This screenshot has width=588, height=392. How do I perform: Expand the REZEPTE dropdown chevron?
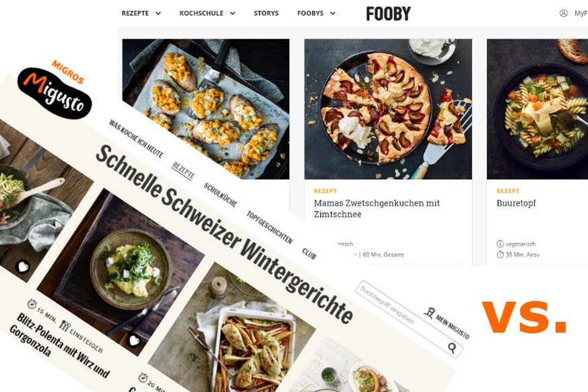(x=158, y=13)
